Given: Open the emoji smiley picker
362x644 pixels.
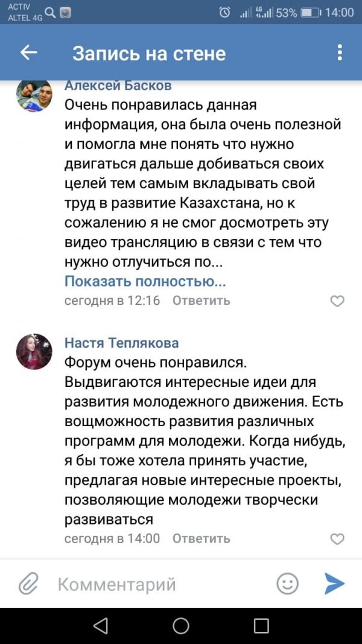Looking at the screenshot, I should click(287, 584).
